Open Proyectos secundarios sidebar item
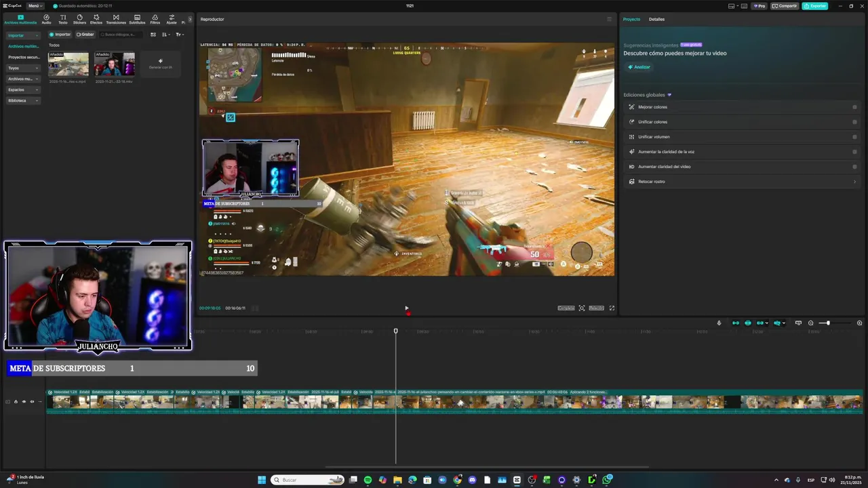Screen dimensions: 868x488 [24, 57]
